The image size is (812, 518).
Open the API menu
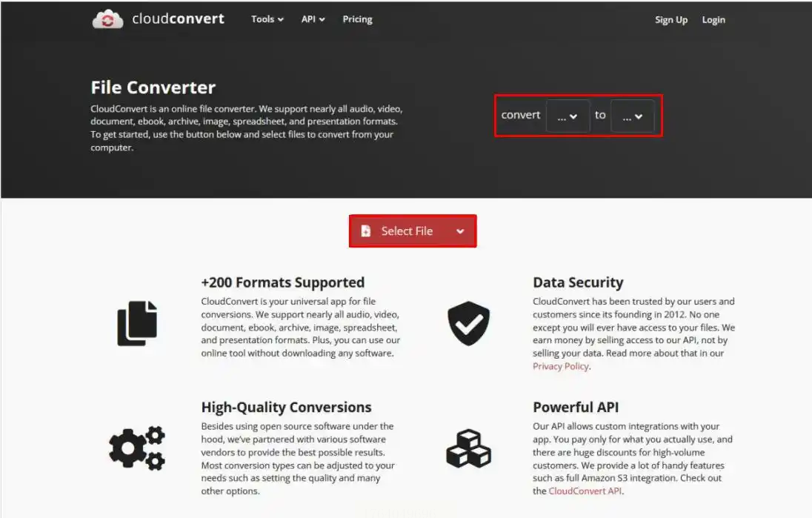pos(313,19)
